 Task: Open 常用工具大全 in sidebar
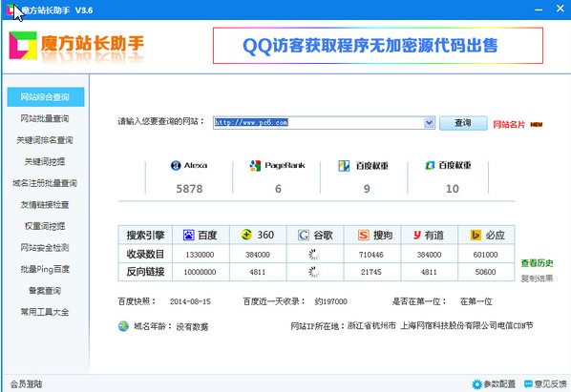pyautogui.click(x=45, y=312)
